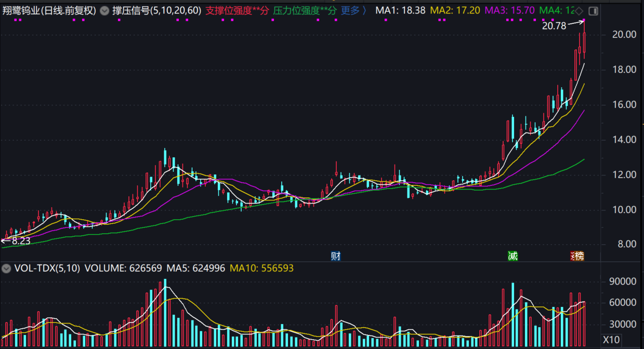The width and height of the screenshot is (644, 349).
Task: Open dropdown next to 翔鹭钨业 title
Action: click(104, 10)
